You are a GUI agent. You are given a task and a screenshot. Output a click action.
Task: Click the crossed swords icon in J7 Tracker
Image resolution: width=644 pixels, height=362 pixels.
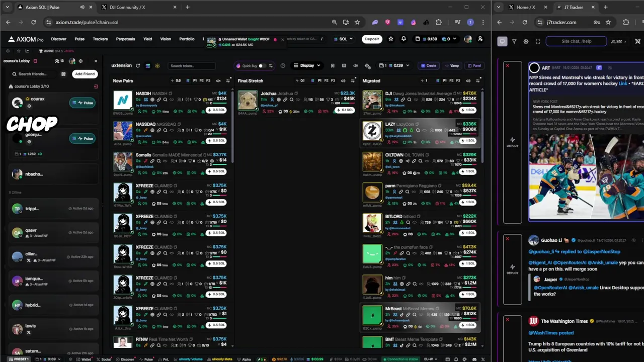click(x=638, y=41)
